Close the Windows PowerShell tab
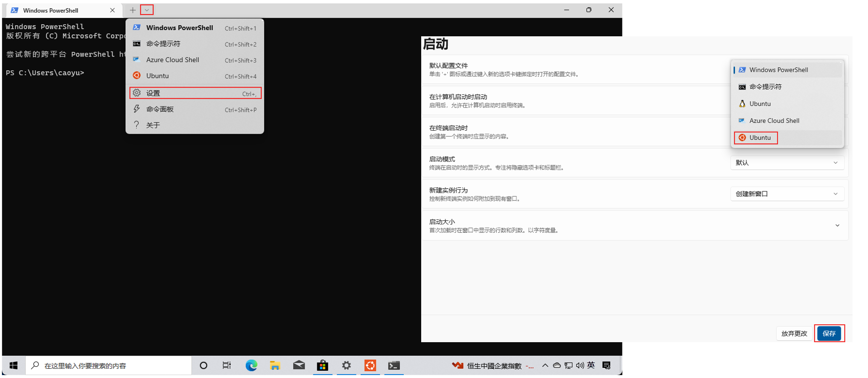Screen dimensions: 868x378 (x=112, y=10)
